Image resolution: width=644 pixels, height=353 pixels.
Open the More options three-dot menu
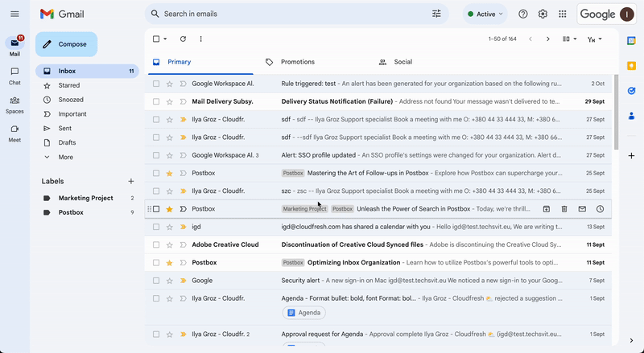click(x=200, y=39)
